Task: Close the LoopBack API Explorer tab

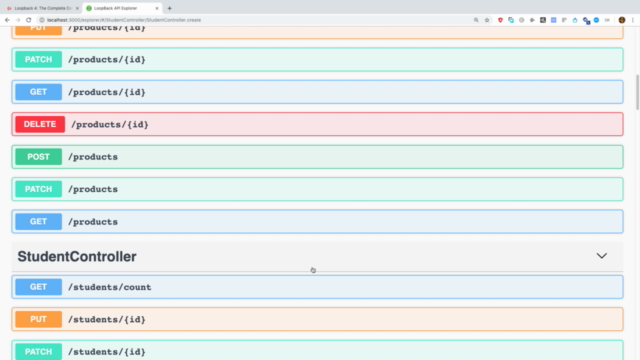Action: [x=157, y=8]
